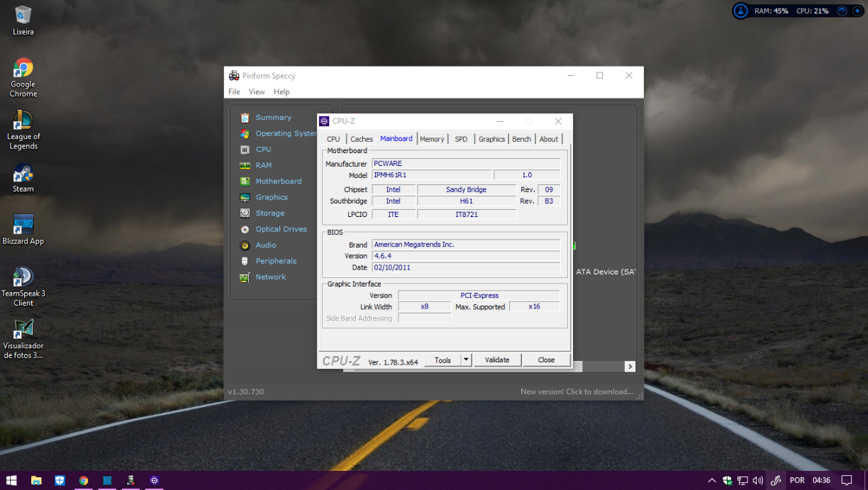Switch to the Memory tab in CPU-Z
The width and height of the screenshot is (868, 490).
[432, 139]
